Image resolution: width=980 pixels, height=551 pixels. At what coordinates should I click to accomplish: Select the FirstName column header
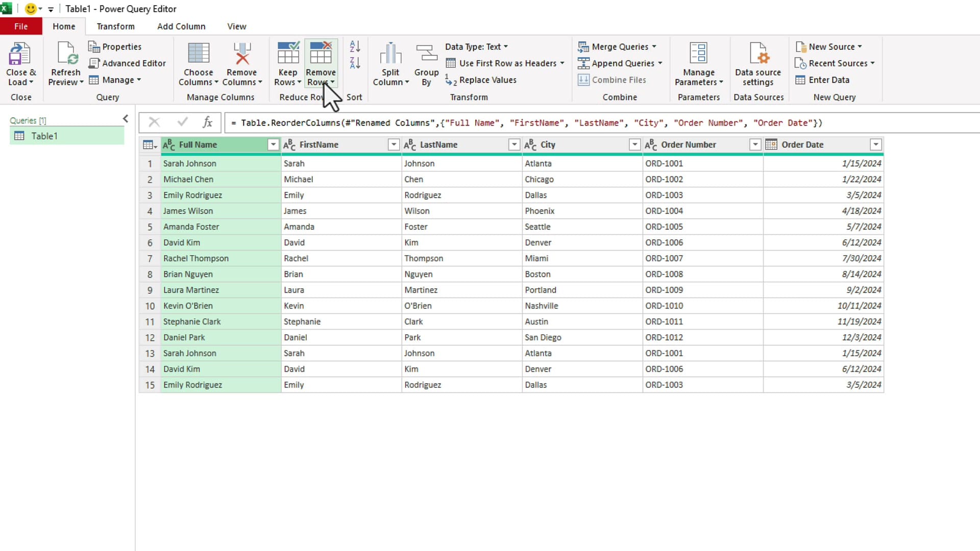coord(341,145)
